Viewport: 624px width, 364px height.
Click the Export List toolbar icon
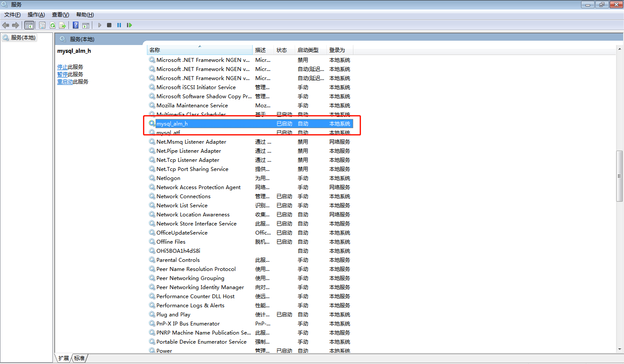(62, 25)
